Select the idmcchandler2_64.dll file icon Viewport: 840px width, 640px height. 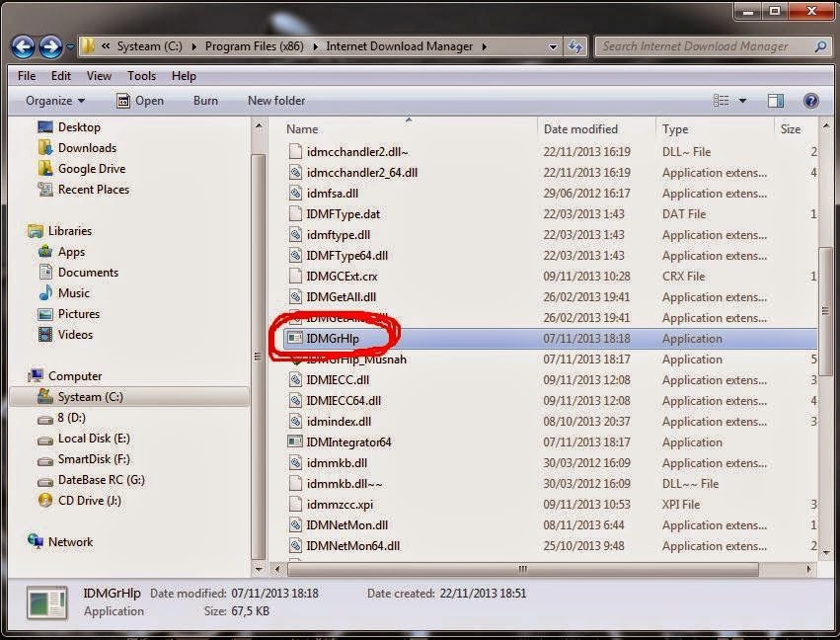pos(295,173)
